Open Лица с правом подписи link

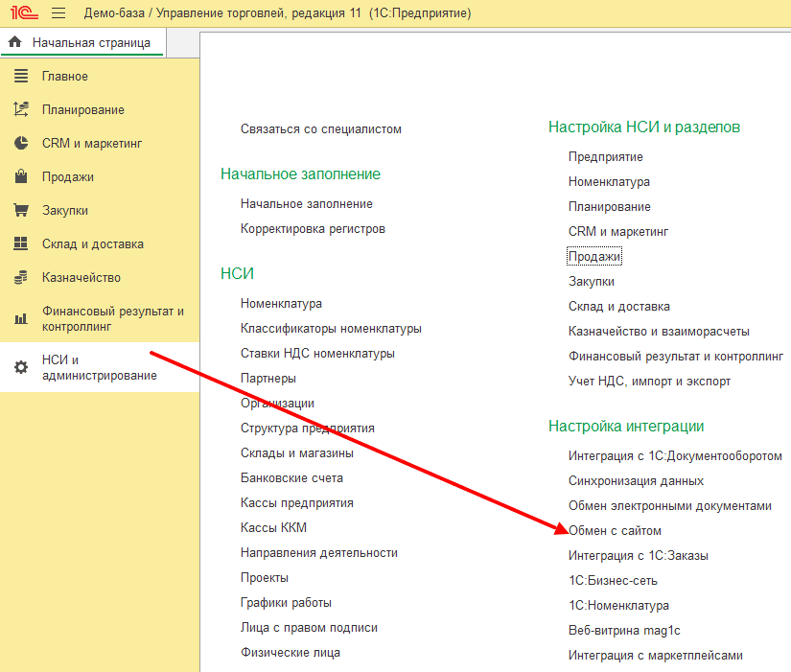(310, 628)
